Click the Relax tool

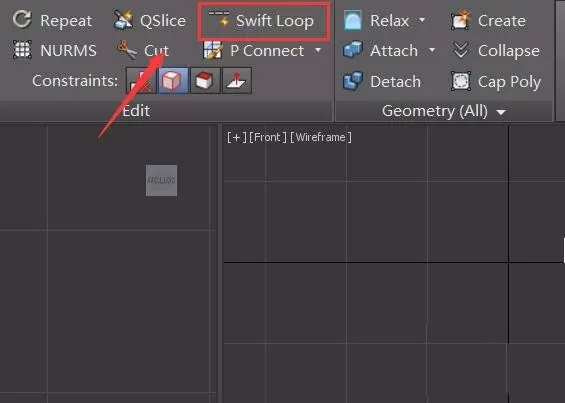[x=377, y=21]
